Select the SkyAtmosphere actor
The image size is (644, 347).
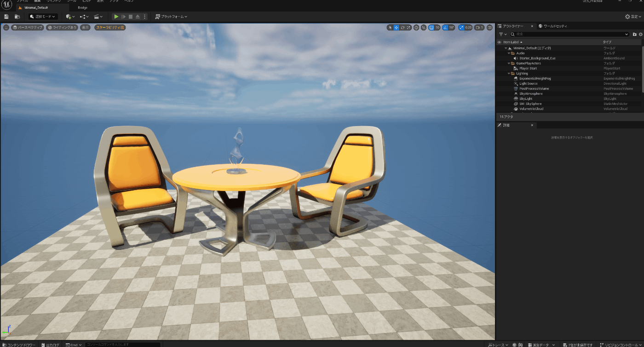tap(531, 93)
